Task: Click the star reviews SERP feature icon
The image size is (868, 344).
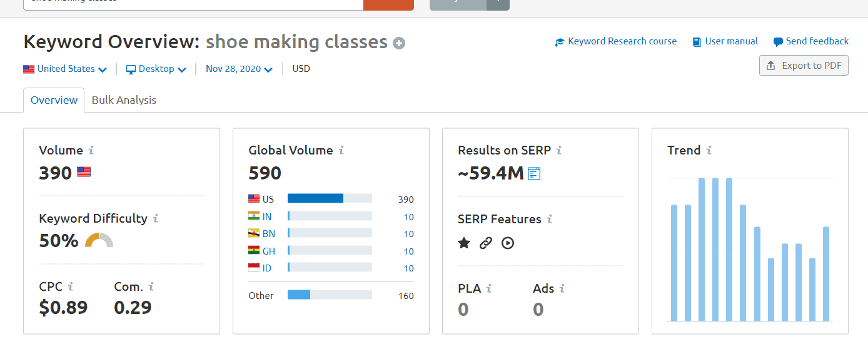Action: [464, 243]
